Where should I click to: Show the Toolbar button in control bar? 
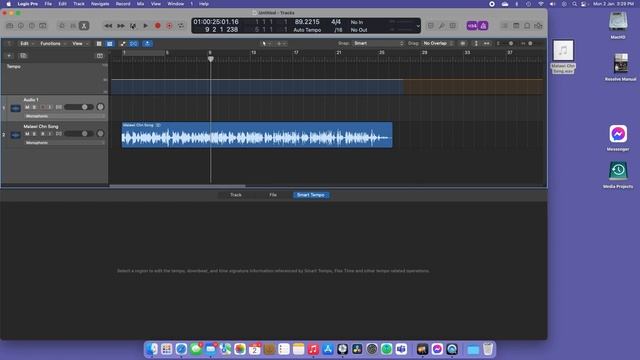click(x=43, y=26)
